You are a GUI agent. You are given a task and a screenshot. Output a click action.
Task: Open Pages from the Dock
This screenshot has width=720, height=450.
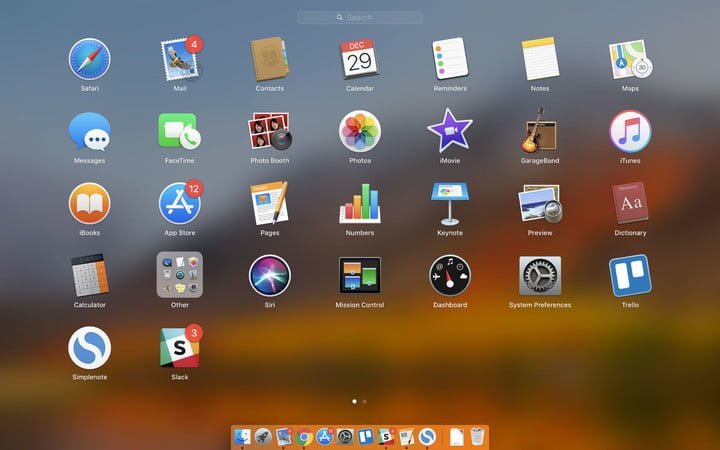pos(406,436)
